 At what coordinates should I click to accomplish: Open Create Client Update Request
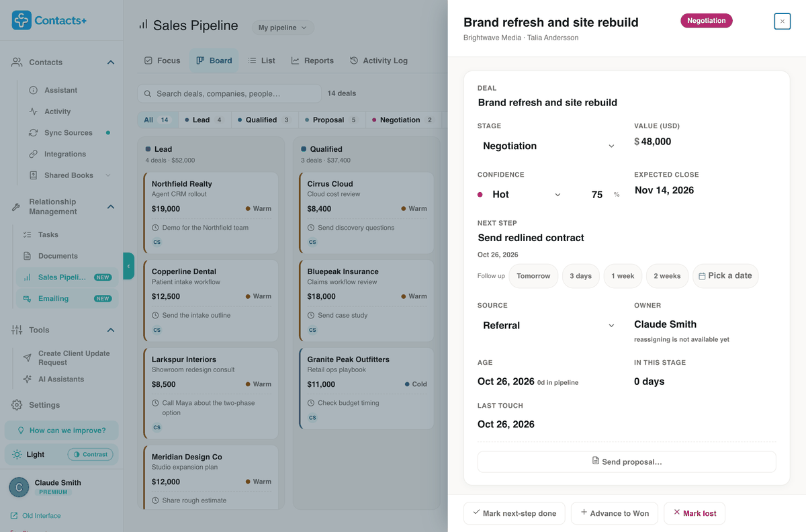pyautogui.click(x=73, y=358)
